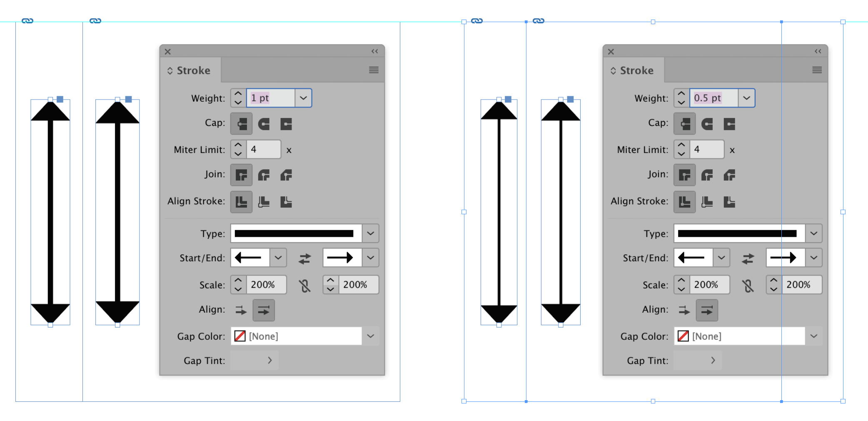
Task: Toggle the link between start and end scales
Action: click(x=305, y=285)
